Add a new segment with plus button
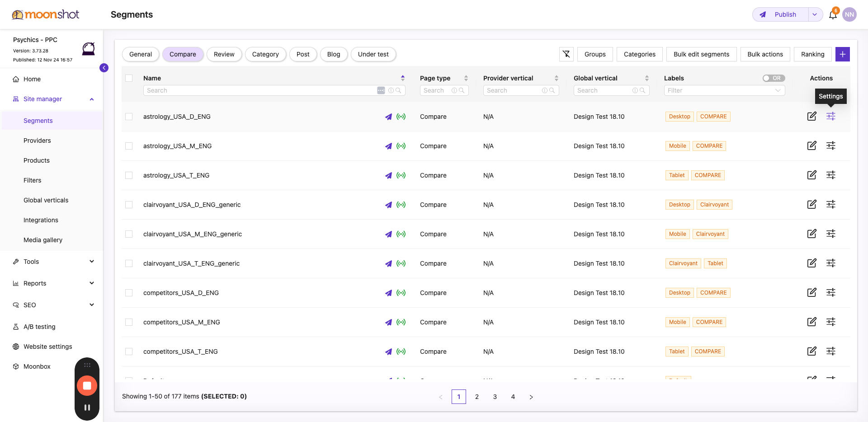Viewport: 868px width, 422px height. 843,54
